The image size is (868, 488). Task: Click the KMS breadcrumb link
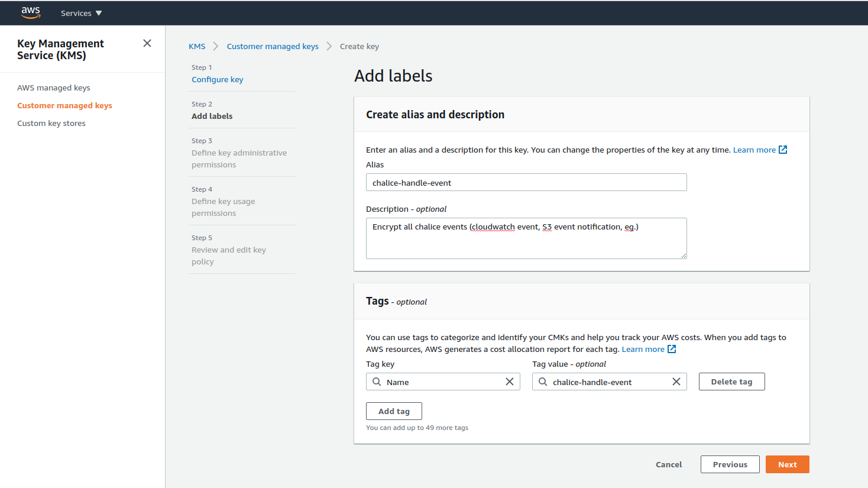click(x=197, y=46)
